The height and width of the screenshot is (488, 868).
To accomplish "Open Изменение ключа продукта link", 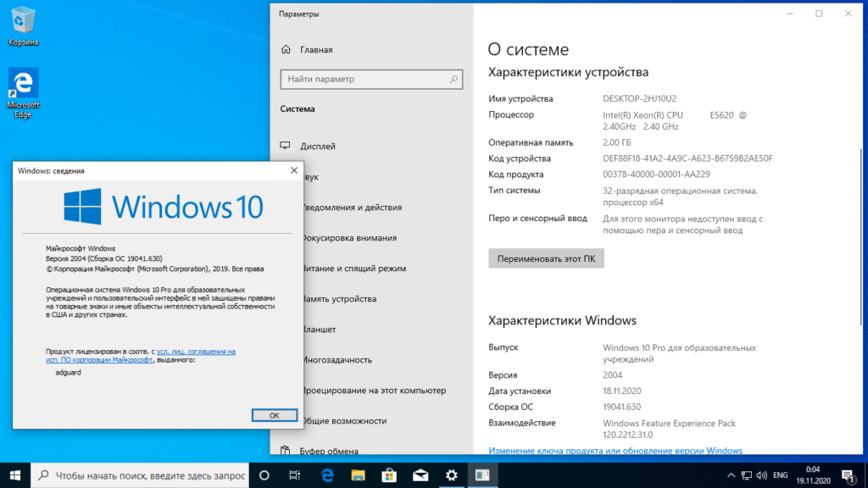I will 615,451.
